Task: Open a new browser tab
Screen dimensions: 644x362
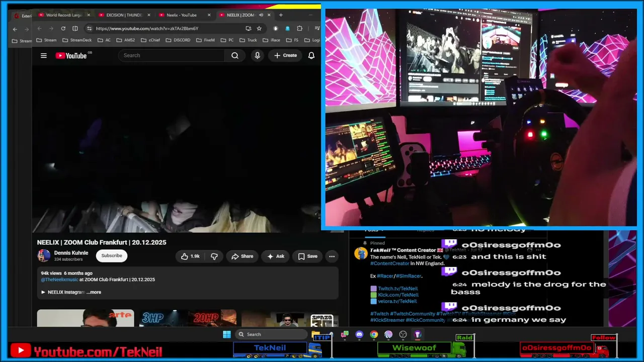Action: tap(281, 15)
